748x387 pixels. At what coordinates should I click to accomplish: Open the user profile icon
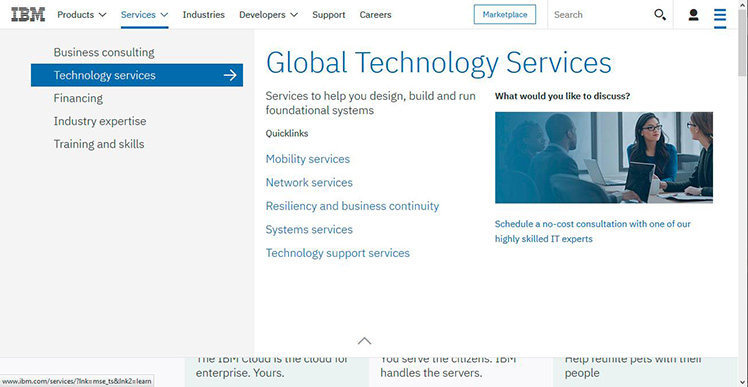tap(693, 15)
